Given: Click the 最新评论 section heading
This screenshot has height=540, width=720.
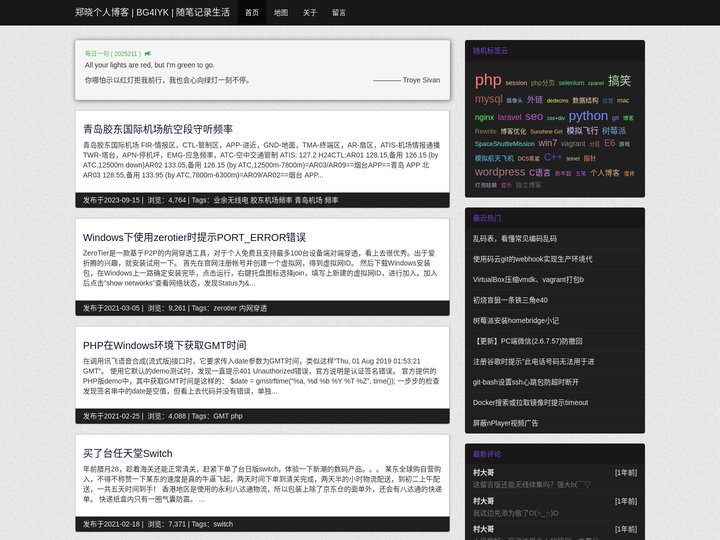Looking at the screenshot, I should coord(487,454).
